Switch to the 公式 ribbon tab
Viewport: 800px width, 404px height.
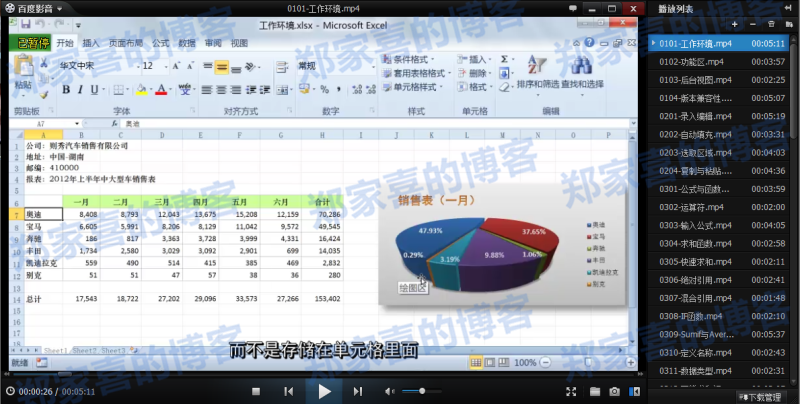(160, 43)
